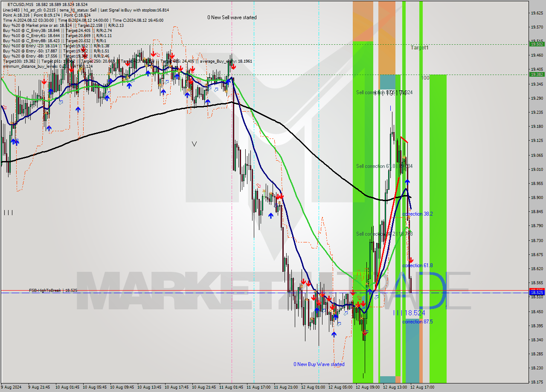Click the '12 Aug 01:00' time label
This screenshot has height=392, width=546.
click(313, 387)
